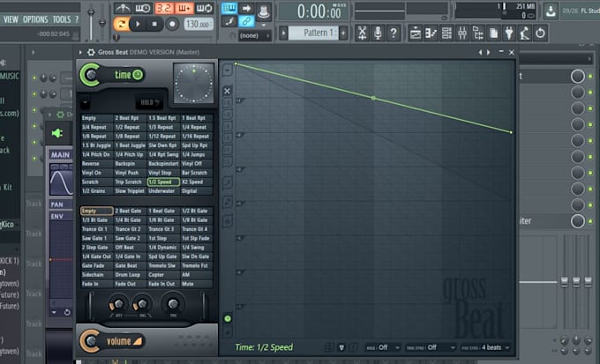Open the 4 beats sync dropdown
Screen dimensions: 600x364
tap(486, 347)
